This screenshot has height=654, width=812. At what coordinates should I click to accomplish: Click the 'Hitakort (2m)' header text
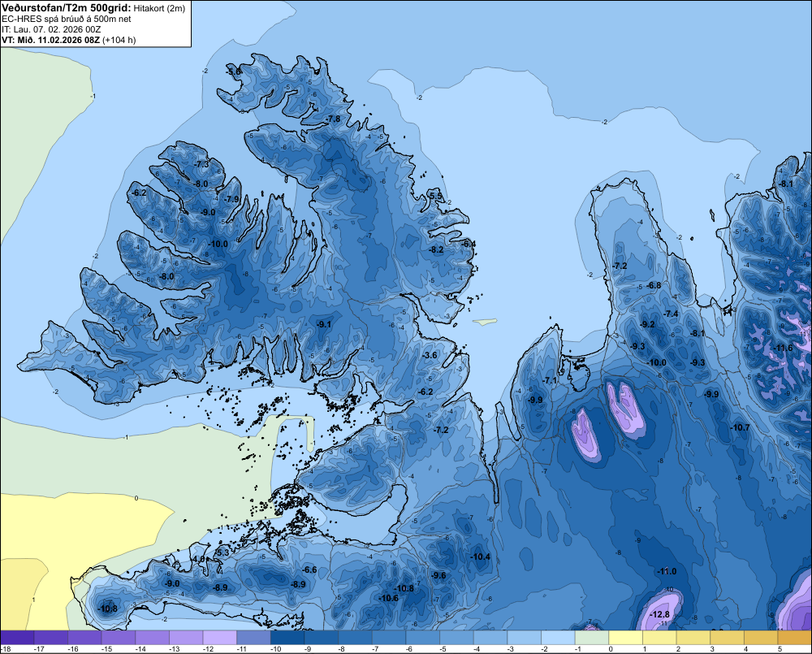point(159,8)
